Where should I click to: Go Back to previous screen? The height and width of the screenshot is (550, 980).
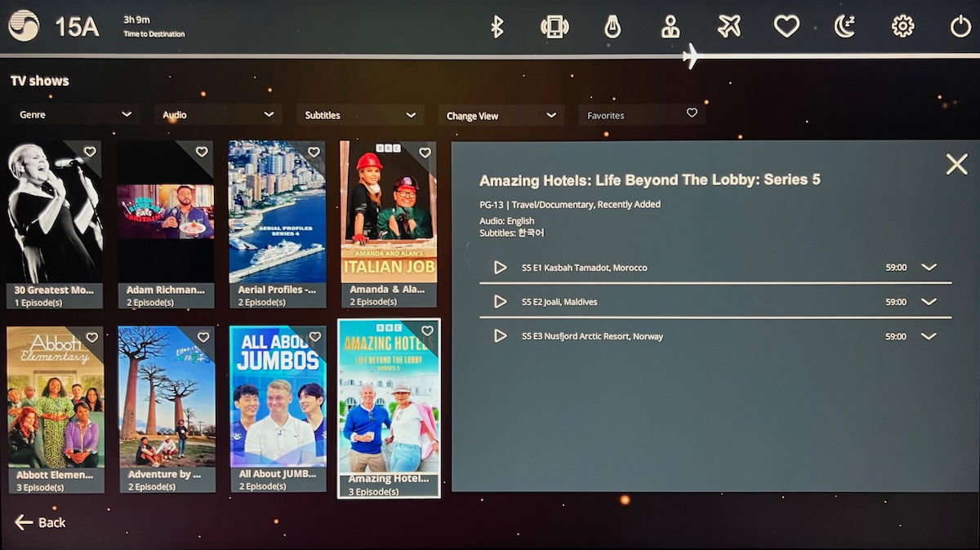40,522
